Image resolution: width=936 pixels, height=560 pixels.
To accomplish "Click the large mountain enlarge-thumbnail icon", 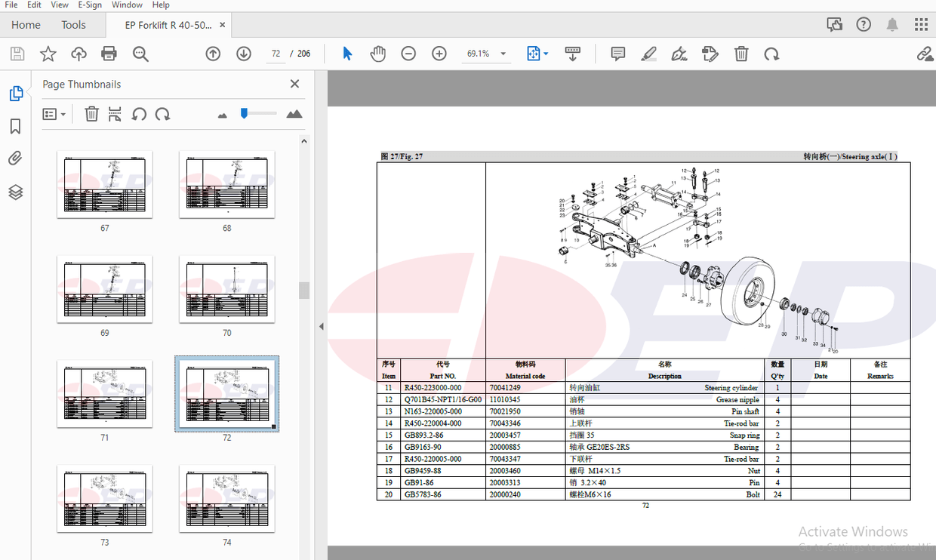I will tap(294, 114).
